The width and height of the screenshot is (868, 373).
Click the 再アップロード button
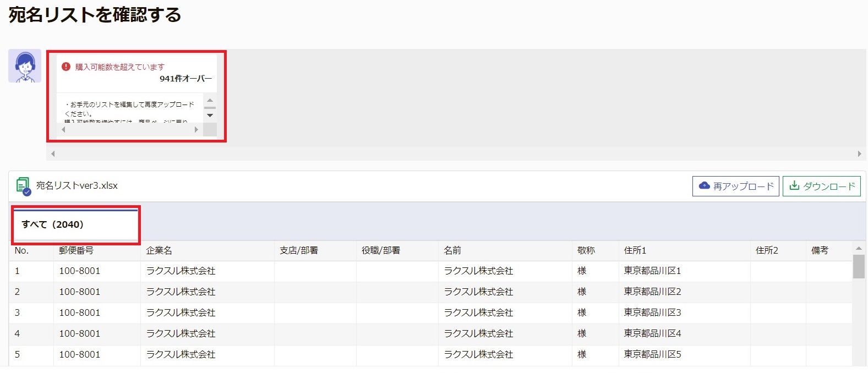coord(736,186)
